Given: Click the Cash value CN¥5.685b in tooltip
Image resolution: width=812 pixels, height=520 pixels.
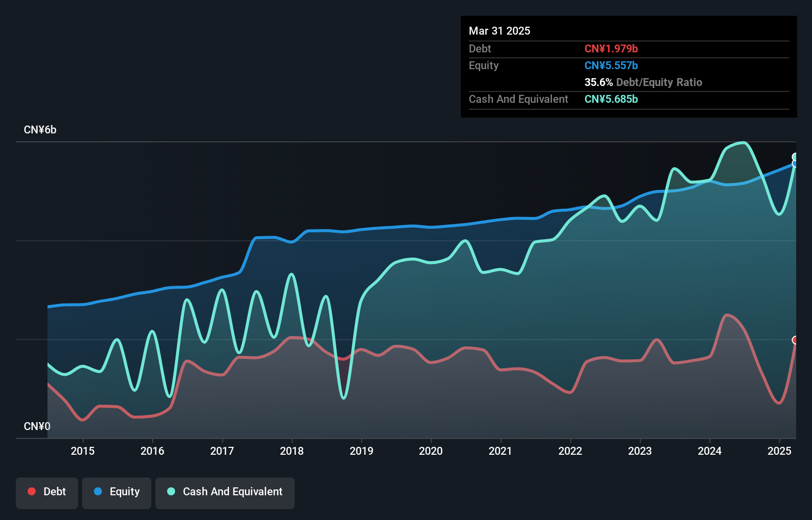Looking at the screenshot, I should tap(611, 99).
